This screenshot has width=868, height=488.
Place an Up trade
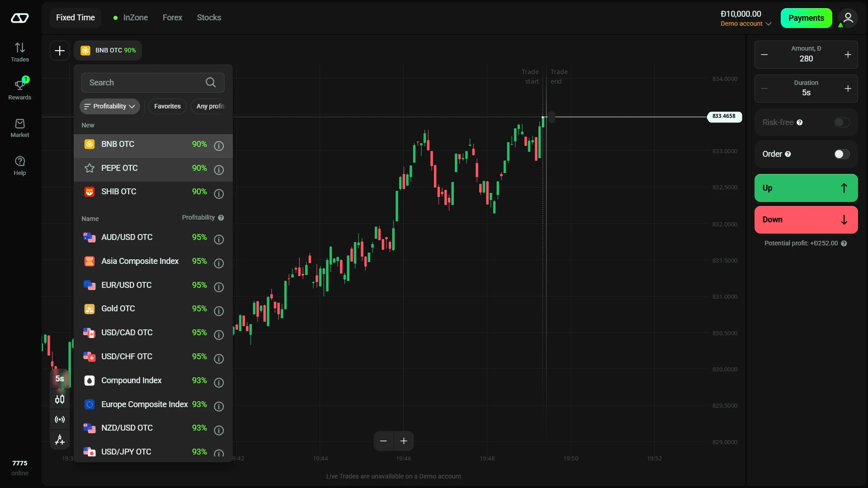pos(806,188)
